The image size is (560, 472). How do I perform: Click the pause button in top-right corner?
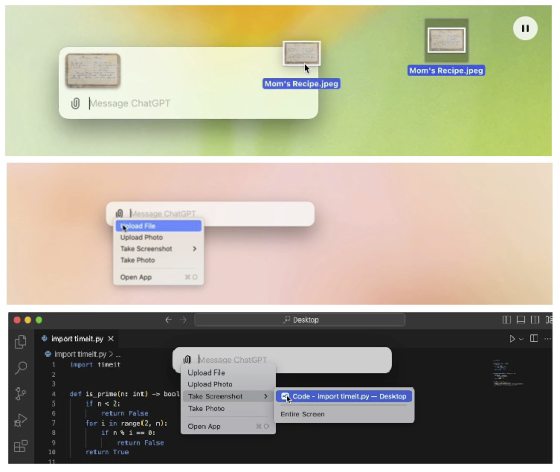(525, 28)
